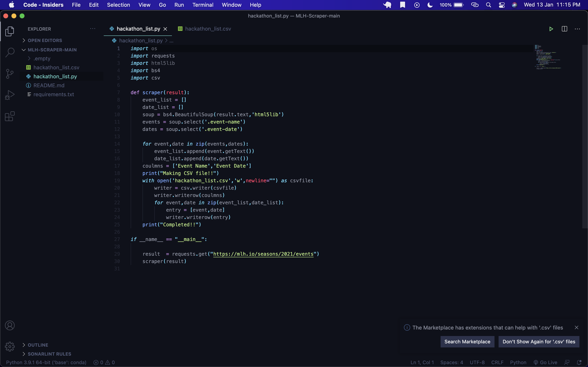Image resolution: width=588 pixels, height=367 pixels.
Task: Split the editor to the right
Action: (564, 29)
